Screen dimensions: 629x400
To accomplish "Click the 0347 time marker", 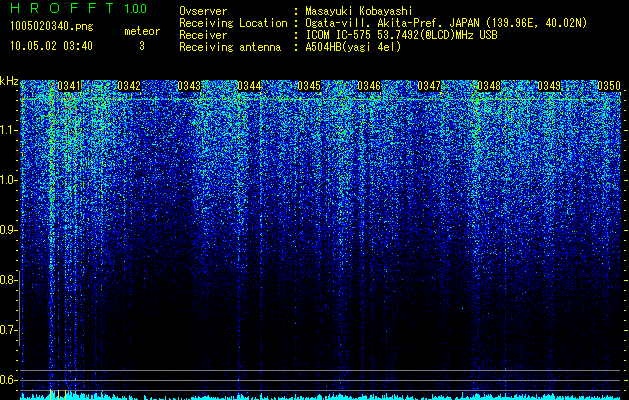I will click(429, 86).
